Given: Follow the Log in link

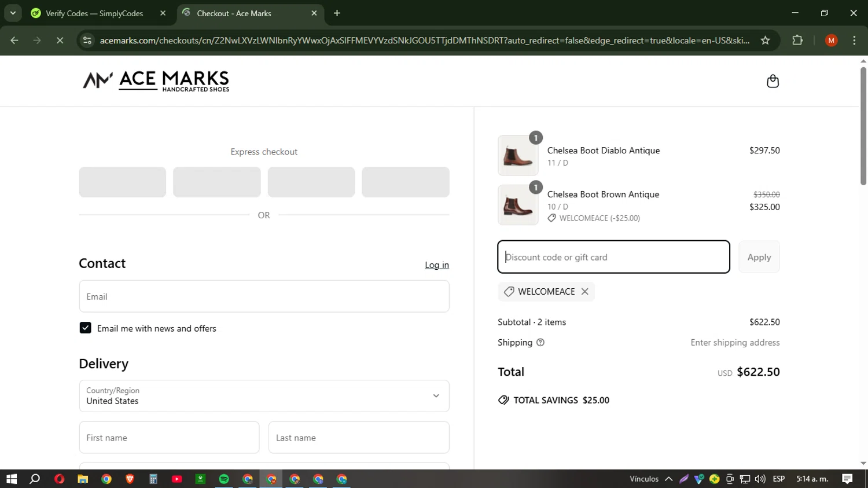Looking at the screenshot, I should [437, 265].
